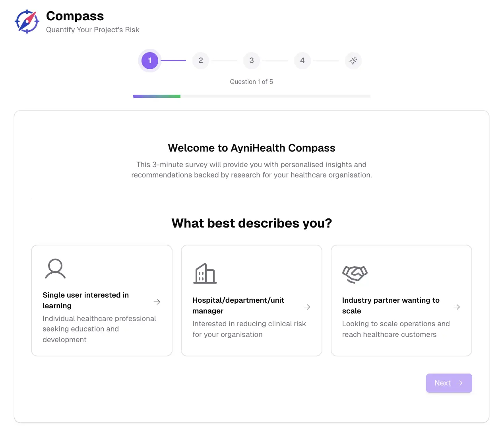The image size is (504, 436).
Task: Click the 'What best describes you?' heading
Action: (x=251, y=223)
